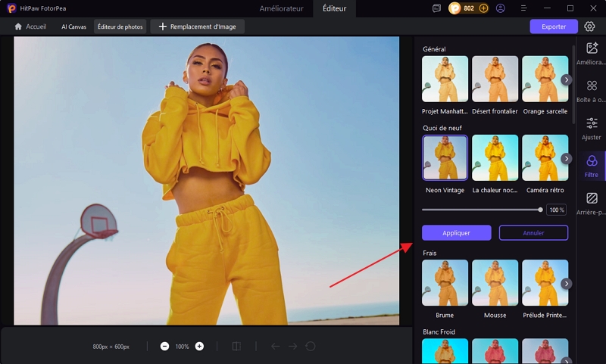The height and width of the screenshot is (364, 606).
Task: Toggle the before/after compare view icon
Action: (x=236, y=346)
